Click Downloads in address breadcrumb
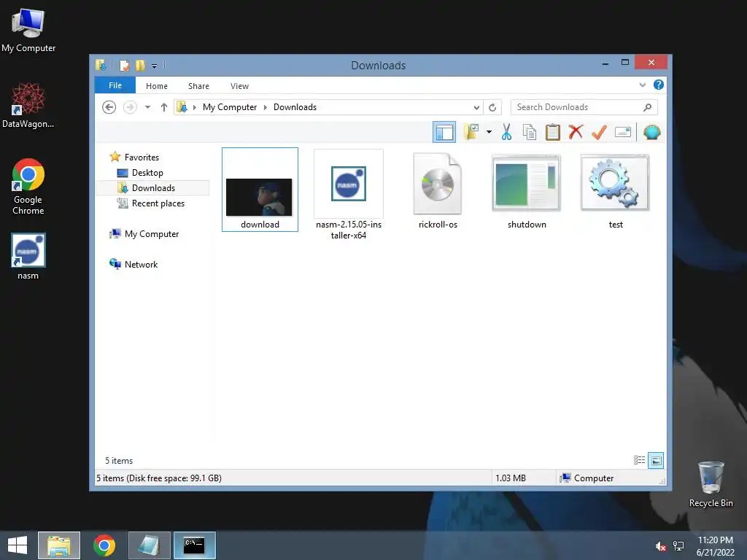 (x=295, y=107)
